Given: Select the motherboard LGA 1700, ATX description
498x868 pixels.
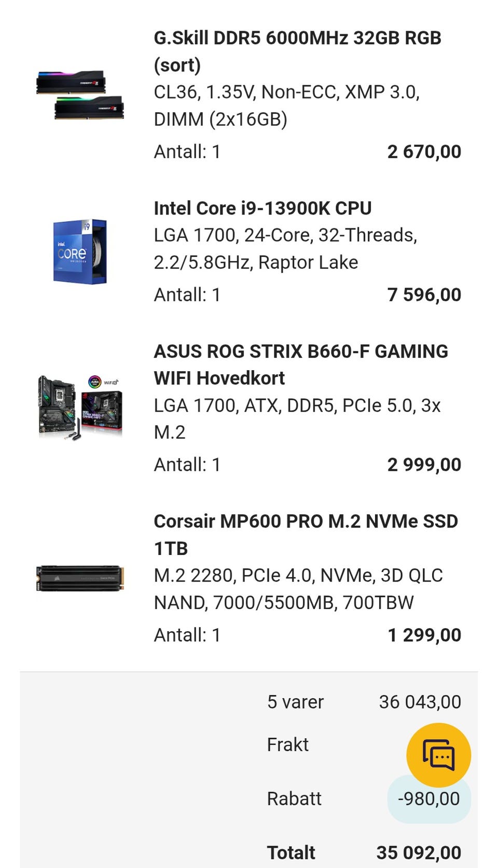Looking at the screenshot, I should [297, 418].
